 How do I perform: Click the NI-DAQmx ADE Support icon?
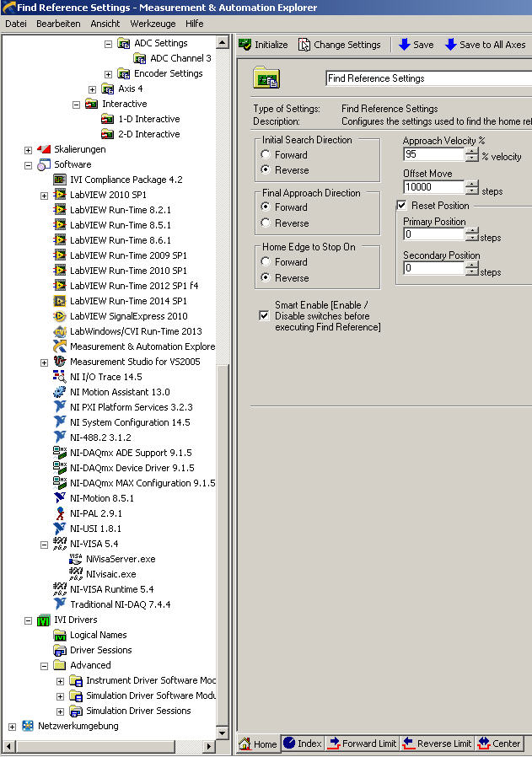click(x=59, y=453)
